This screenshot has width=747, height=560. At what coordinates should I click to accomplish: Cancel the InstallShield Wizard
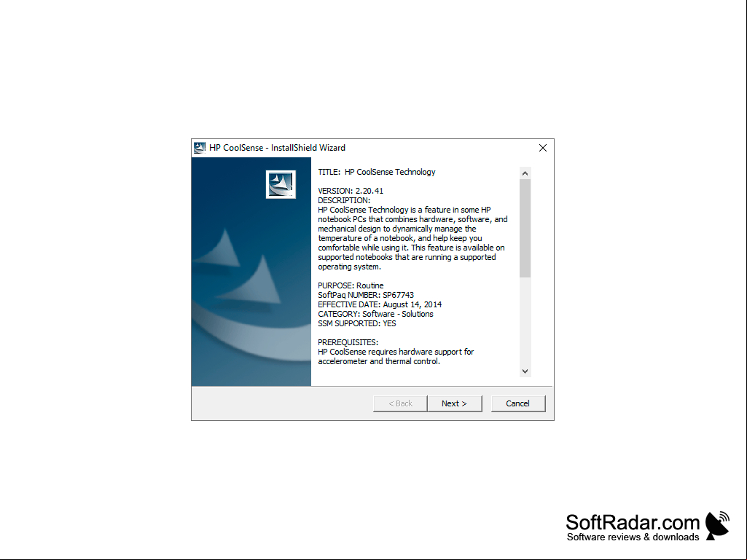(x=518, y=403)
